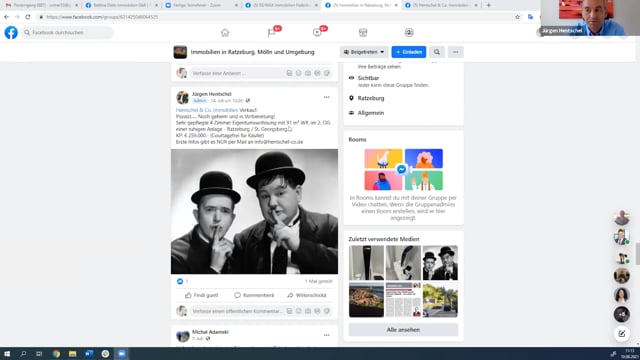Open Jürgen Hentschel's profile name link
Viewport: 640px width, 360px height.
[211, 94]
